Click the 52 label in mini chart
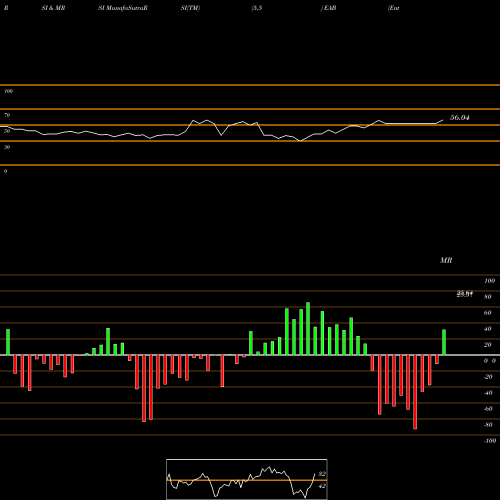500x500 pixels. point(322,474)
